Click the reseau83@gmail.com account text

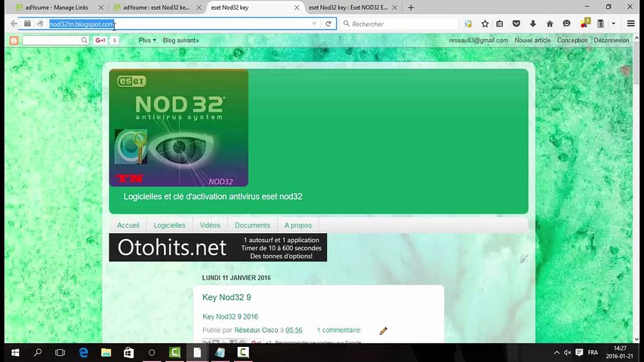(478, 40)
